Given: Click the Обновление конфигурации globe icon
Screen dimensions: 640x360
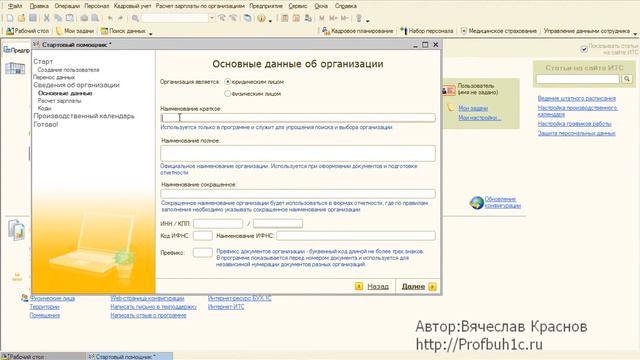Looking at the screenshot, I should point(476,202).
